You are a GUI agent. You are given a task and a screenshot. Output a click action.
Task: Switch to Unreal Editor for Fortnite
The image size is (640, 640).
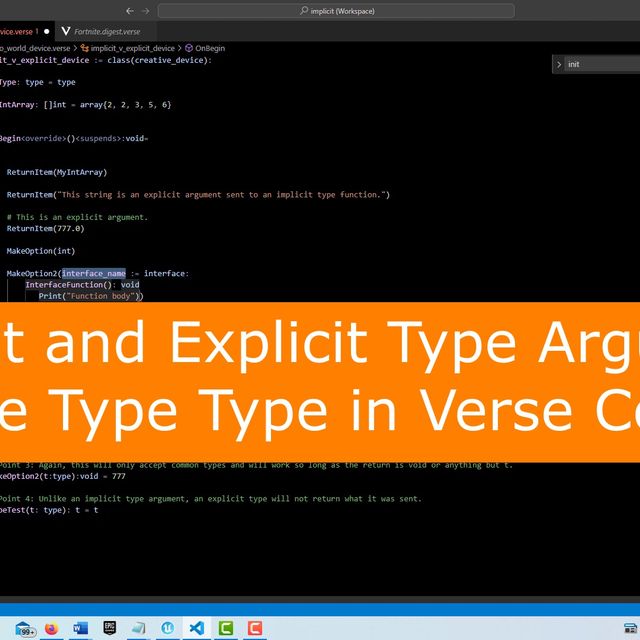pyautogui.click(x=167, y=628)
